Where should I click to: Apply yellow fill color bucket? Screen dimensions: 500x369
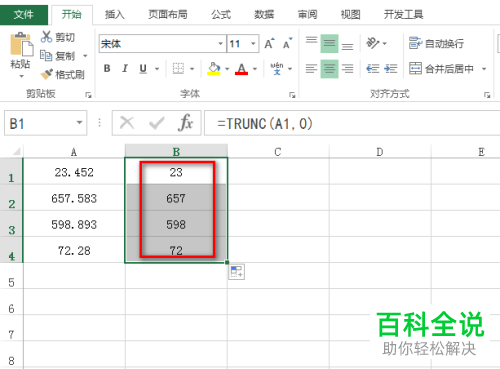pyautogui.click(x=214, y=69)
